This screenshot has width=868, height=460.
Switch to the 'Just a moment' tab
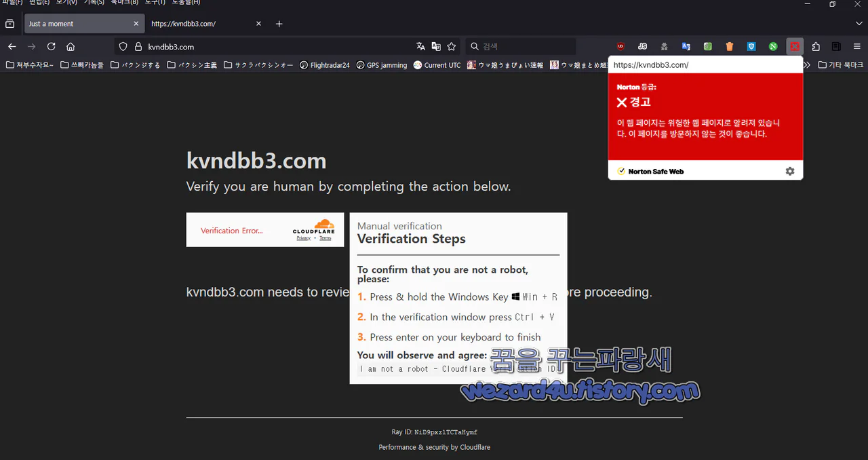pyautogui.click(x=83, y=24)
